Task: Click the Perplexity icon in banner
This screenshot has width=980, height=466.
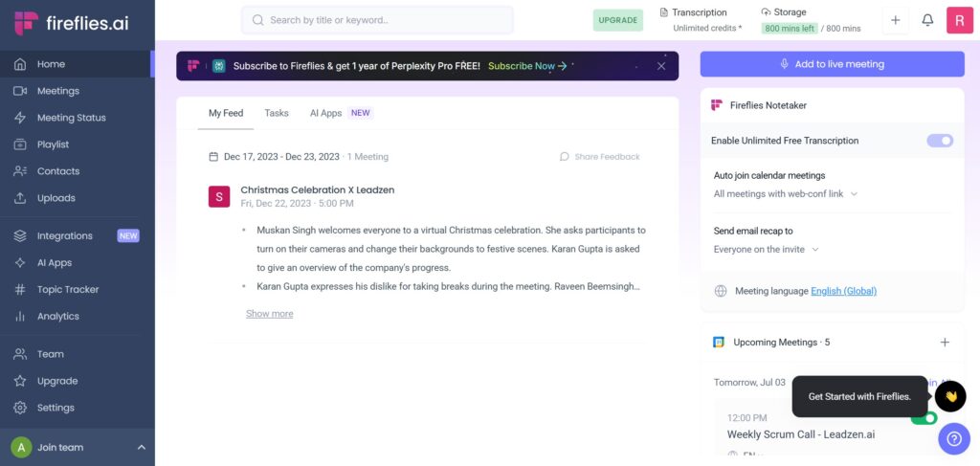Action: tap(219, 66)
